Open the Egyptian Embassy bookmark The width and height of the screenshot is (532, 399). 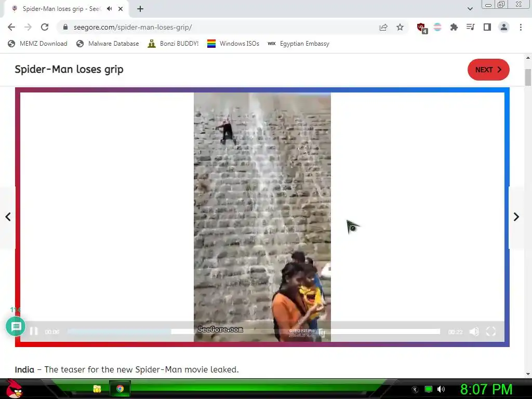299,44
